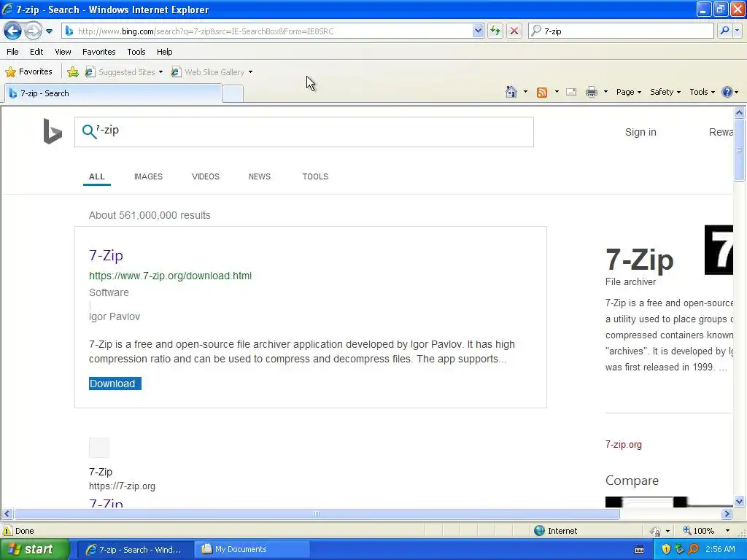Image resolution: width=747 pixels, height=560 pixels.
Task: Click the Bing search text box
Action: [304, 132]
